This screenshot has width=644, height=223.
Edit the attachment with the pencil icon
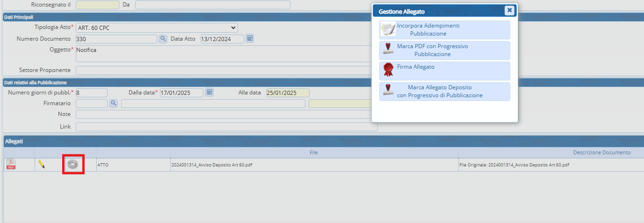pyautogui.click(x=42, y=164)
